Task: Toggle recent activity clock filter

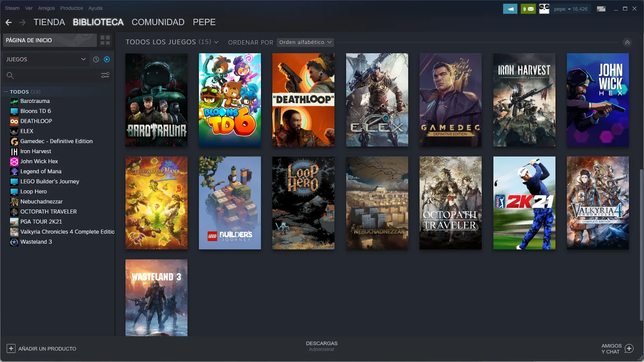Action: point(96,59)
